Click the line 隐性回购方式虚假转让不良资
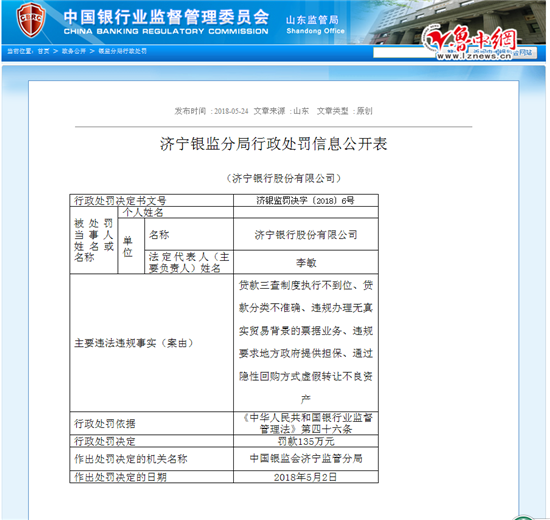Screen dimensions: 550x520 306,376
